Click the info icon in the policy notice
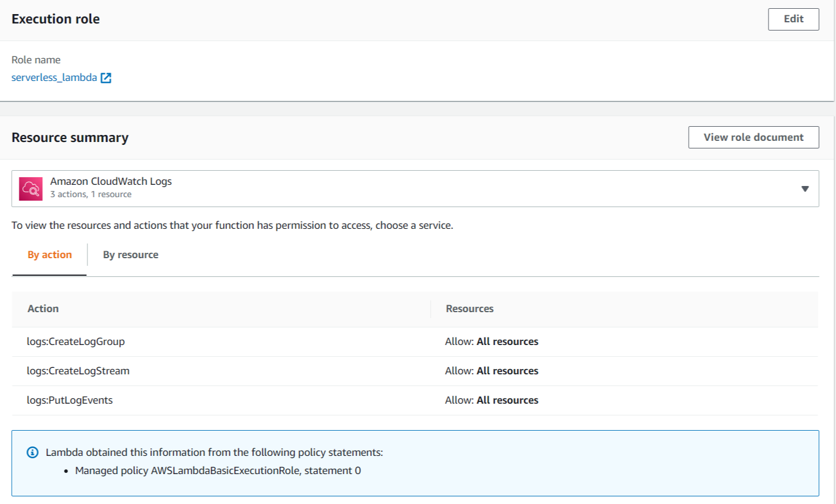Image resolution: width=836 pixels, height=504 pixels. pos(33,452)
